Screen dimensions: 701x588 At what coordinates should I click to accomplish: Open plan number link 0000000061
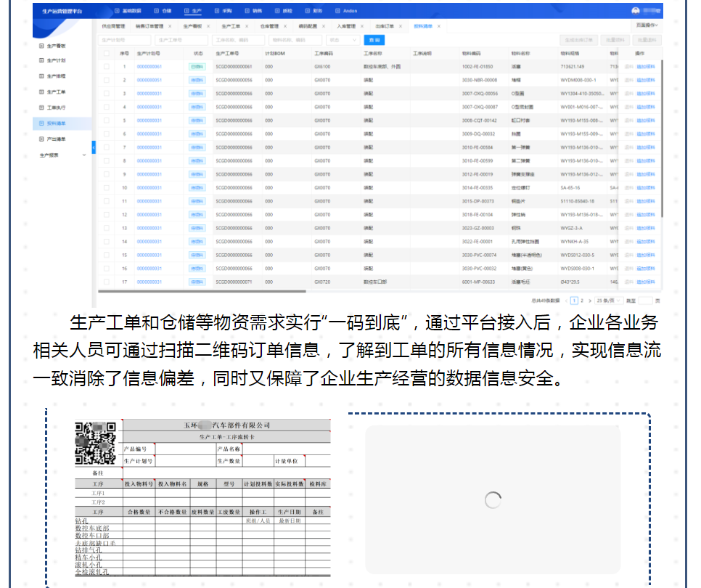pyautogui.click(x=149, y=66)
